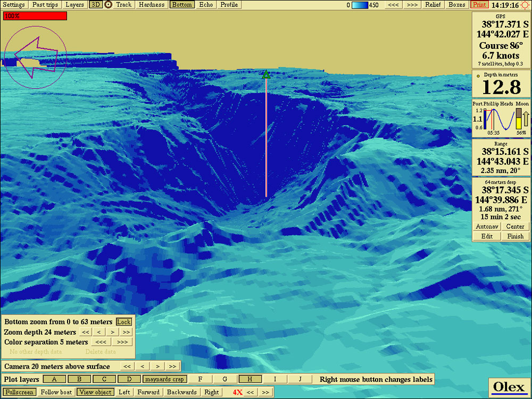532x399 pixels.
Task: Toggle Boxes display
Action: pyautogui.click(x=456, y=5)
